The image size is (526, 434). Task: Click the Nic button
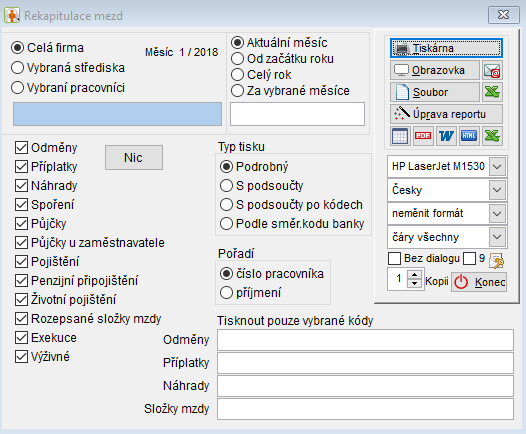click(134, 157)
